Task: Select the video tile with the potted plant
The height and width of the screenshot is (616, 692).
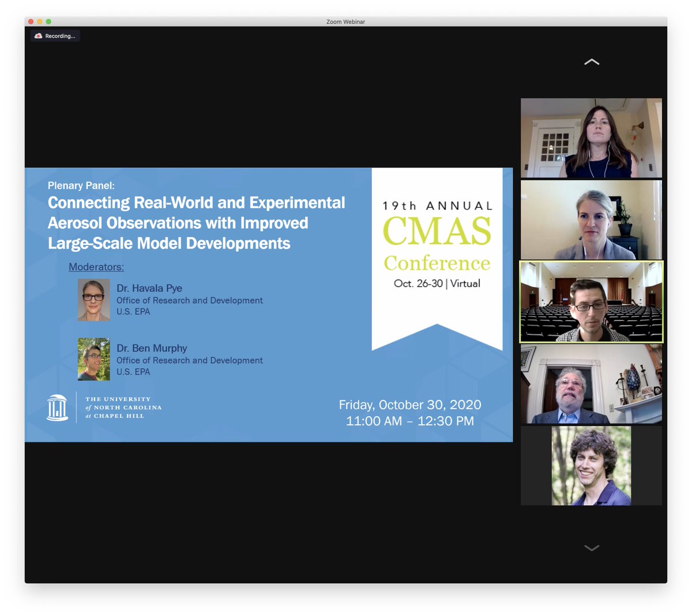Action: pyautogui.click(x=591, y=220)
